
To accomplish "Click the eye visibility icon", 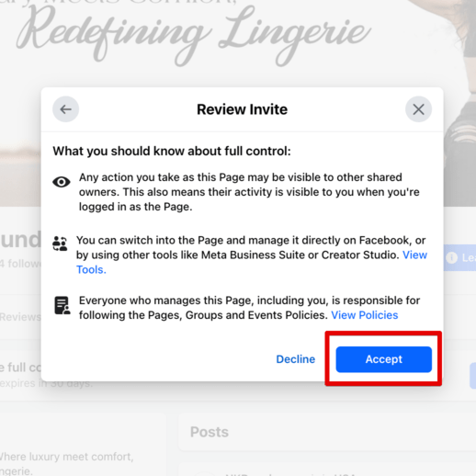I will click(62, 182).
